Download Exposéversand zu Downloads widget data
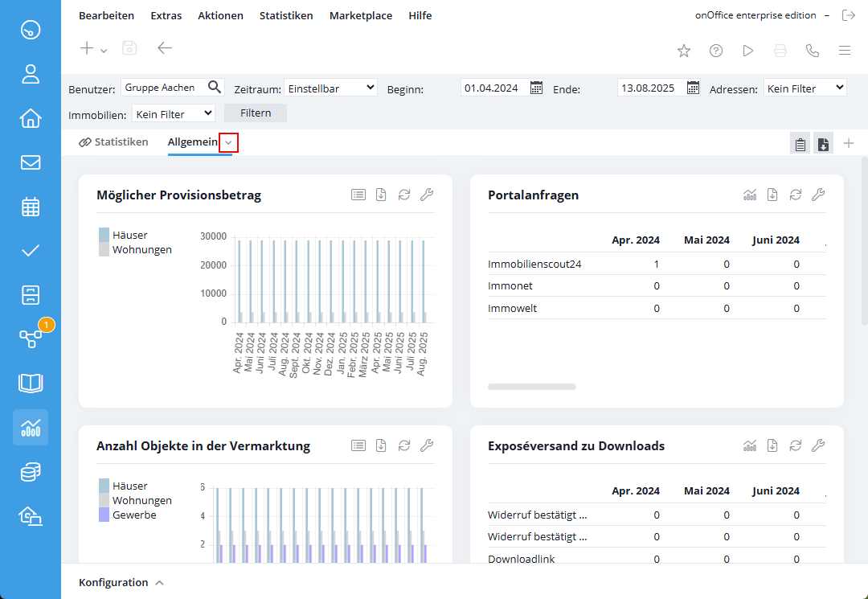The width and height of the screenshot is (868, 599). 772,445
